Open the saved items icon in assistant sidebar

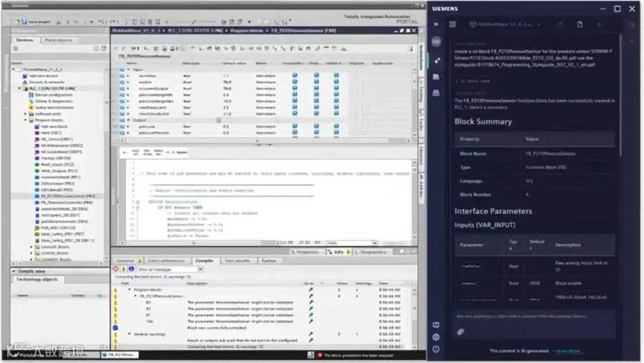pyautogui.click(x=436, y=77)
